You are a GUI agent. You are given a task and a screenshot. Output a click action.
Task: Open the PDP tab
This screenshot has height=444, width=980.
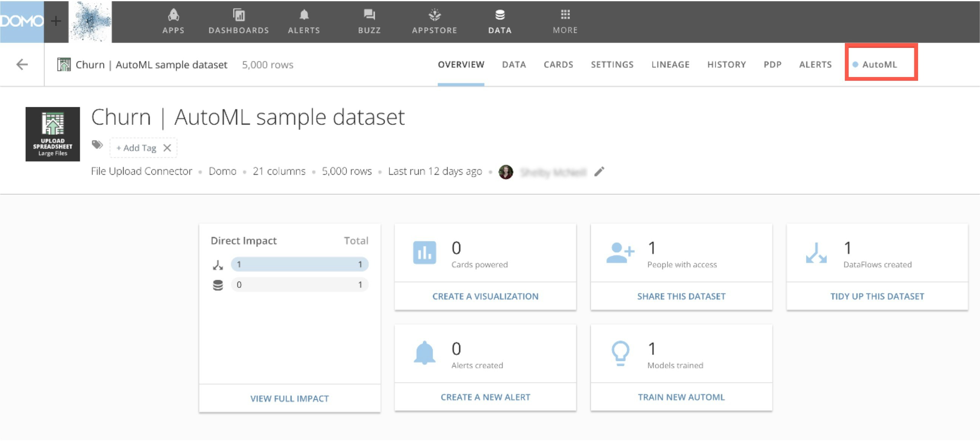(x=773, y=64)
